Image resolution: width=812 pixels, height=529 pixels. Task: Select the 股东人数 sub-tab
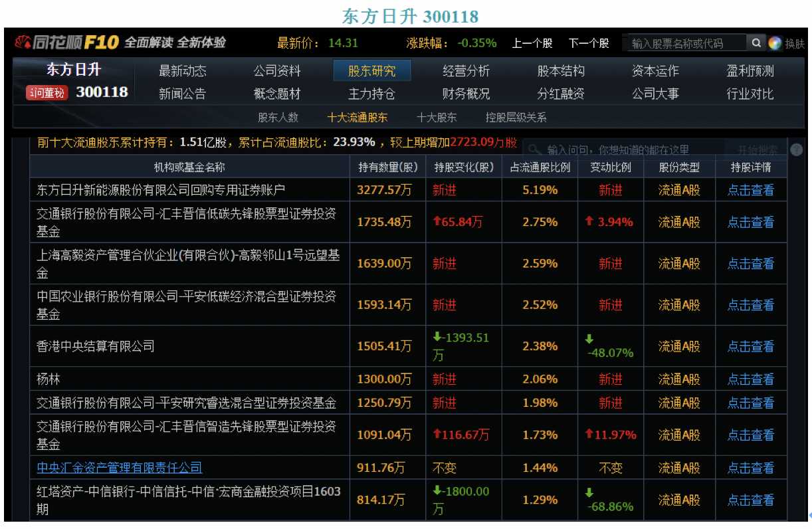pyautogui.click(x=278, y=118)
